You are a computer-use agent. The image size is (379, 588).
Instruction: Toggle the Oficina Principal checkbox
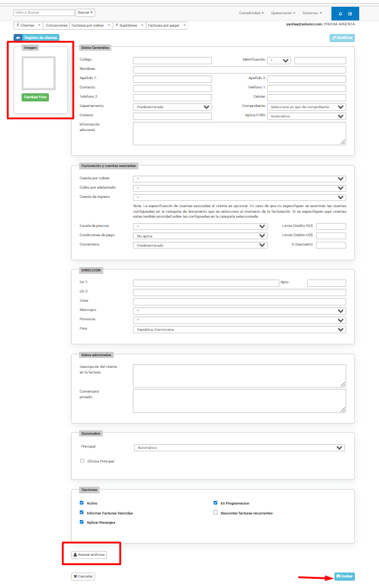82,461
